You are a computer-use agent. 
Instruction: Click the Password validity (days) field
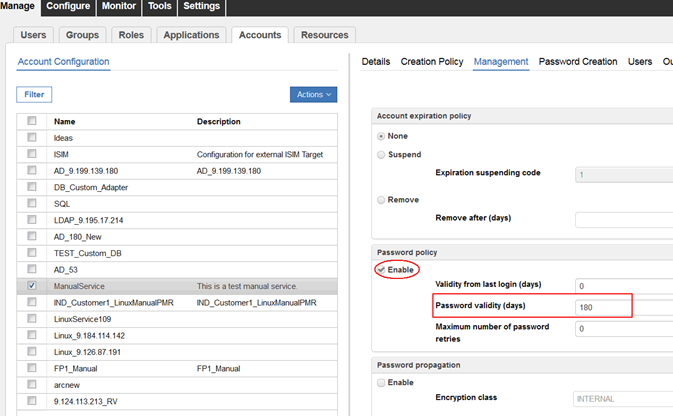pyautogui.click(x=624, y=307)
